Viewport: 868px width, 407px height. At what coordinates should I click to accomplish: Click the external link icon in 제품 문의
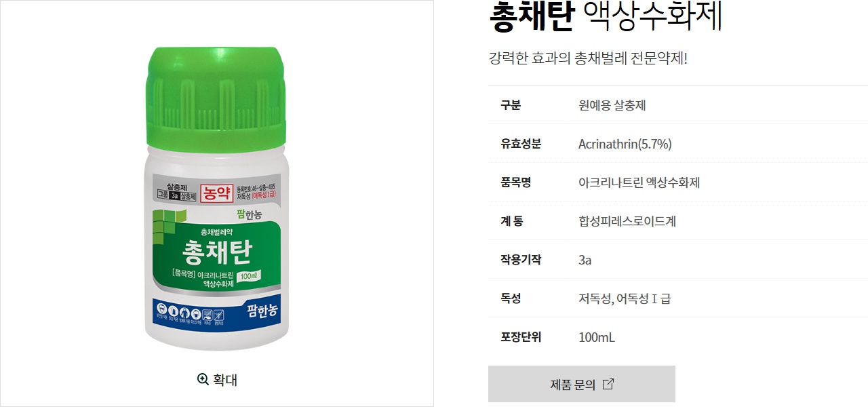click(x=608, y=384)
